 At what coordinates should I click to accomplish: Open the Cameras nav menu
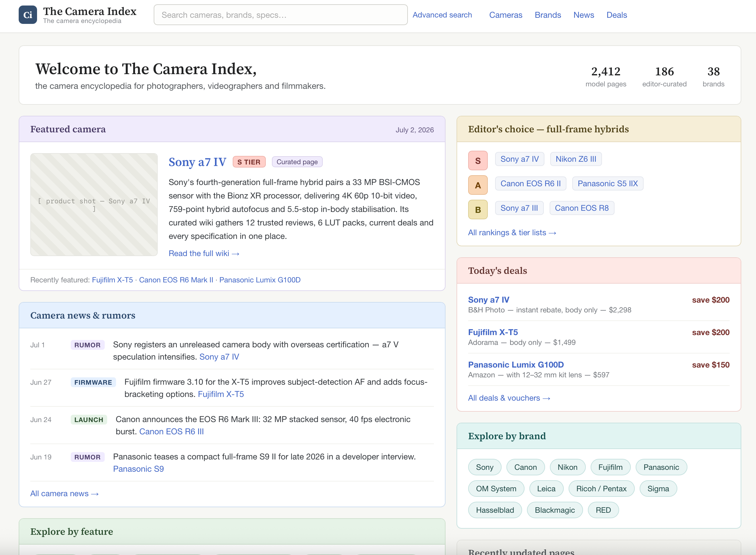[506, 15]
